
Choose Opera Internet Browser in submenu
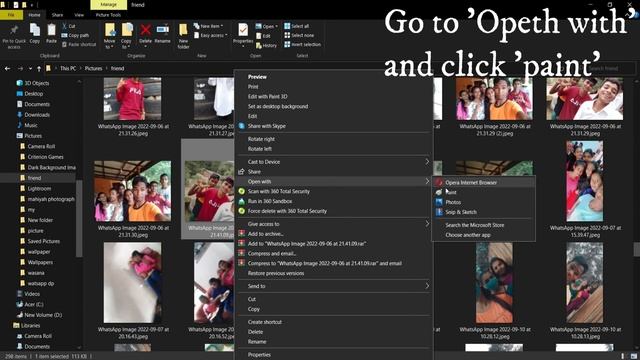click(483, 182)
